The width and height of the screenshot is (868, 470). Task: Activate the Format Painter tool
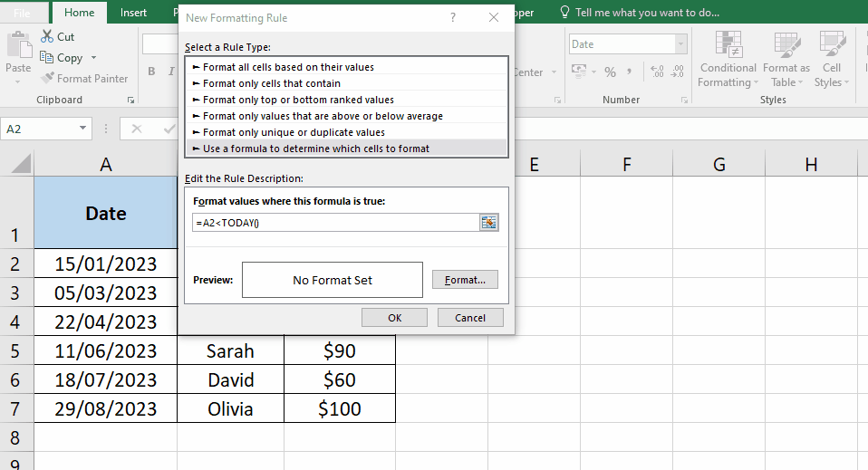point(84,79)
